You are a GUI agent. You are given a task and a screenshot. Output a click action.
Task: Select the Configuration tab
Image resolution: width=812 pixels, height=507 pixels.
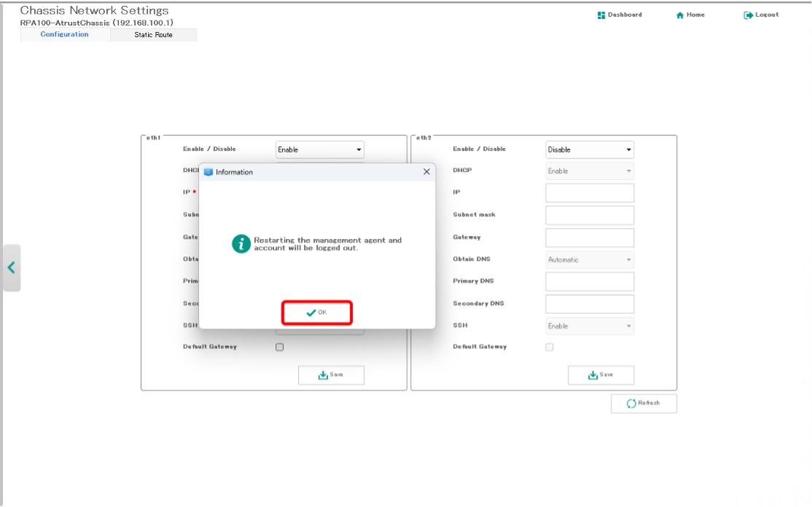[x=65, y=34]
